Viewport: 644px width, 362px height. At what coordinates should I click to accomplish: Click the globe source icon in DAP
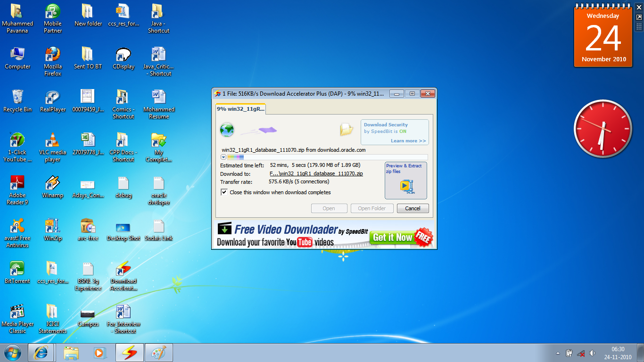pos(227,130)
